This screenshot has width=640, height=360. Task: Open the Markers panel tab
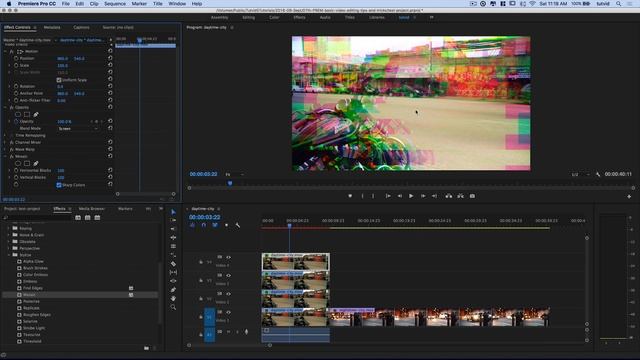(125, 209)
